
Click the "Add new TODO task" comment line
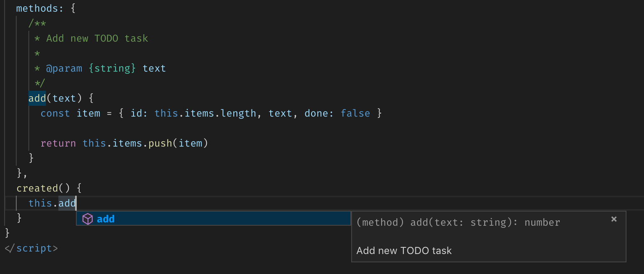point(97,38)
